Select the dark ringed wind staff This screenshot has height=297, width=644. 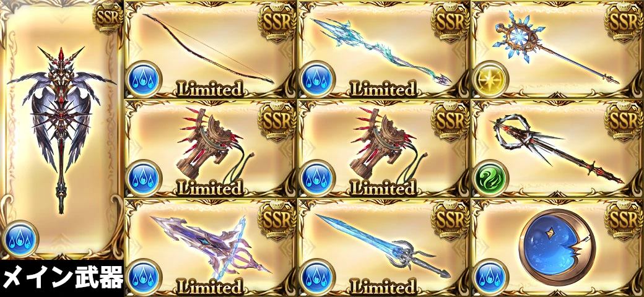[x=557, y=148]
